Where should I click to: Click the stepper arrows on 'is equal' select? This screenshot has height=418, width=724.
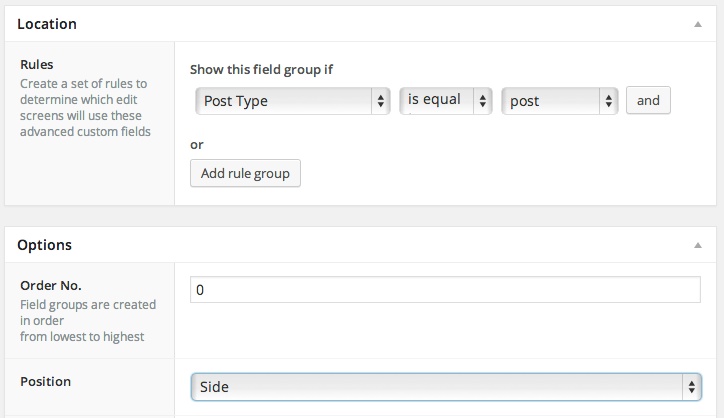click(x=483, y=101)
